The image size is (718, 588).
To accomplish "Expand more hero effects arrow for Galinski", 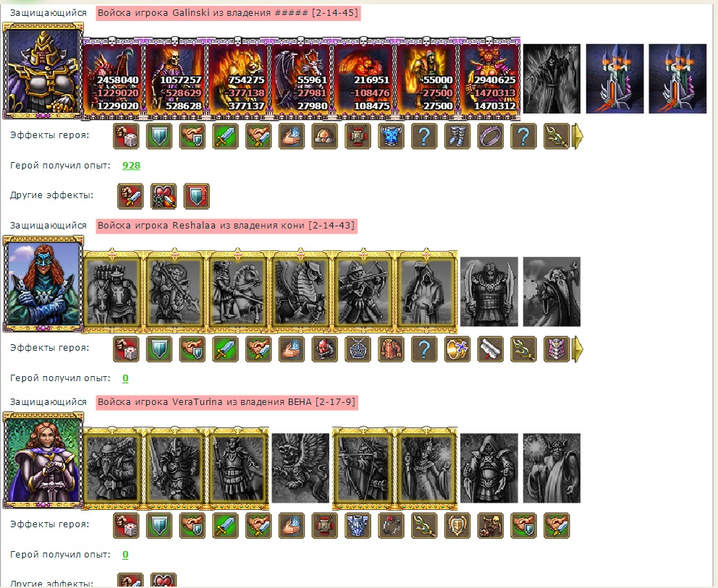I will 578,136.
